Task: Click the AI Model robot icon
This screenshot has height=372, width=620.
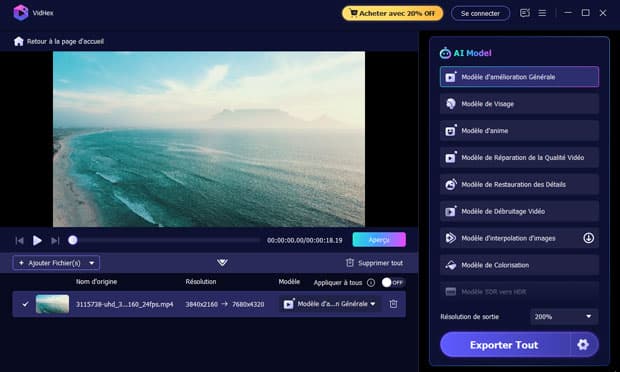Action: click(x=445, y=53)
